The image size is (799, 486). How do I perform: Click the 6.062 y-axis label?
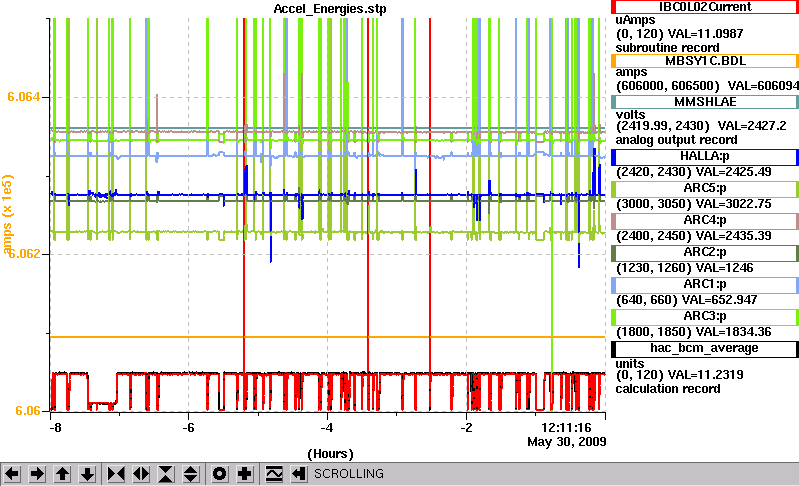(25, 254)
